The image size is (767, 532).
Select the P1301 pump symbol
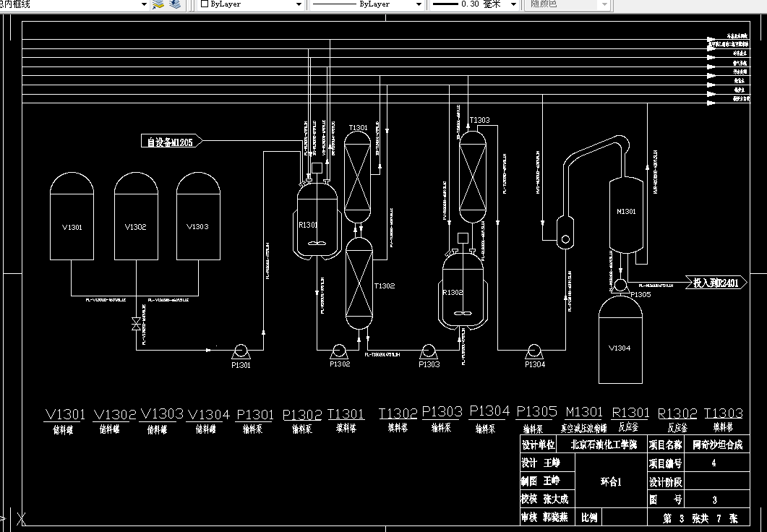(x=240, y=351)
